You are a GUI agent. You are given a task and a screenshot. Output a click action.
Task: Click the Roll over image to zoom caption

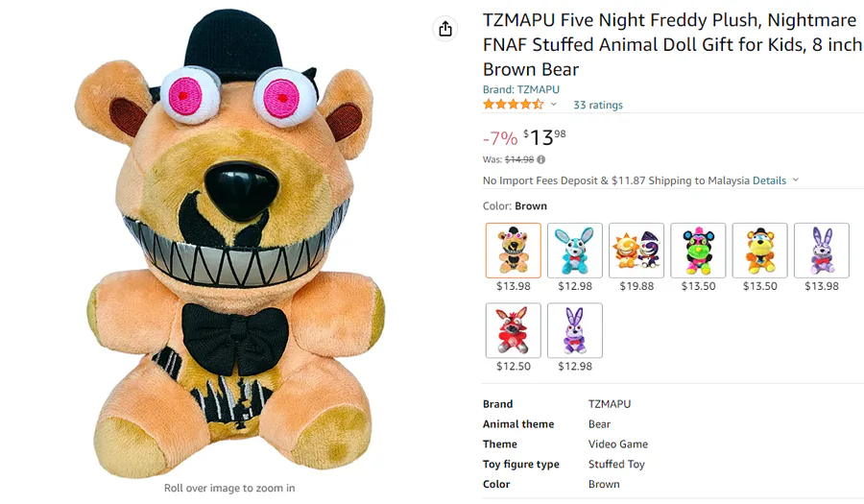click(x=229, y=488)
